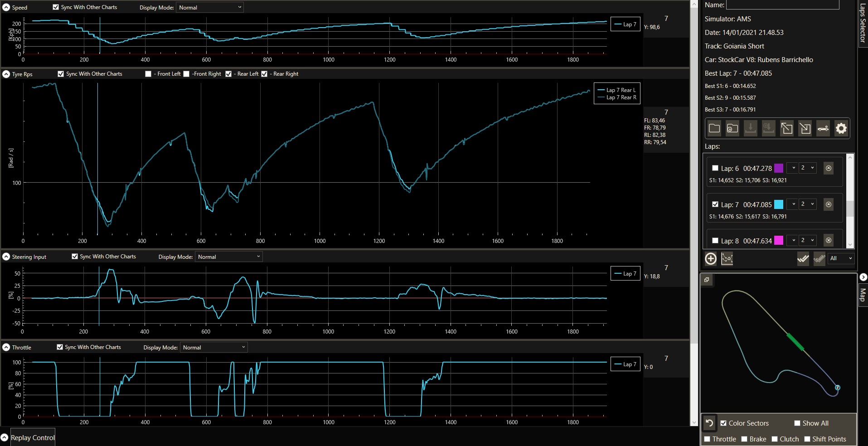
Task: Expand the Replay Control panel
Action: (5, 438)
